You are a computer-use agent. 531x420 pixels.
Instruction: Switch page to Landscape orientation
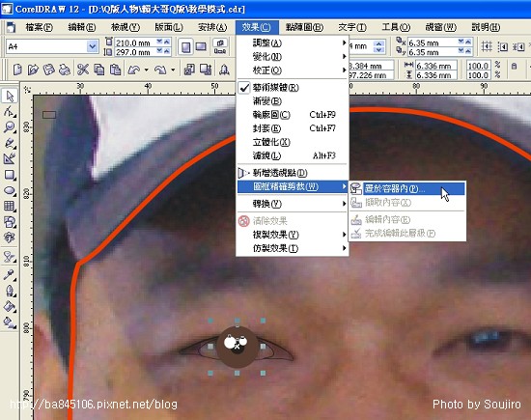point(201,47)
